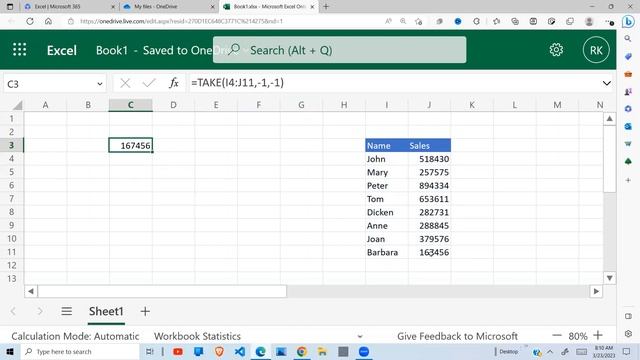This screenshot has width=640, height=360.
Task: Switch to the My files OneDrive tab
Action: (168, 7)
